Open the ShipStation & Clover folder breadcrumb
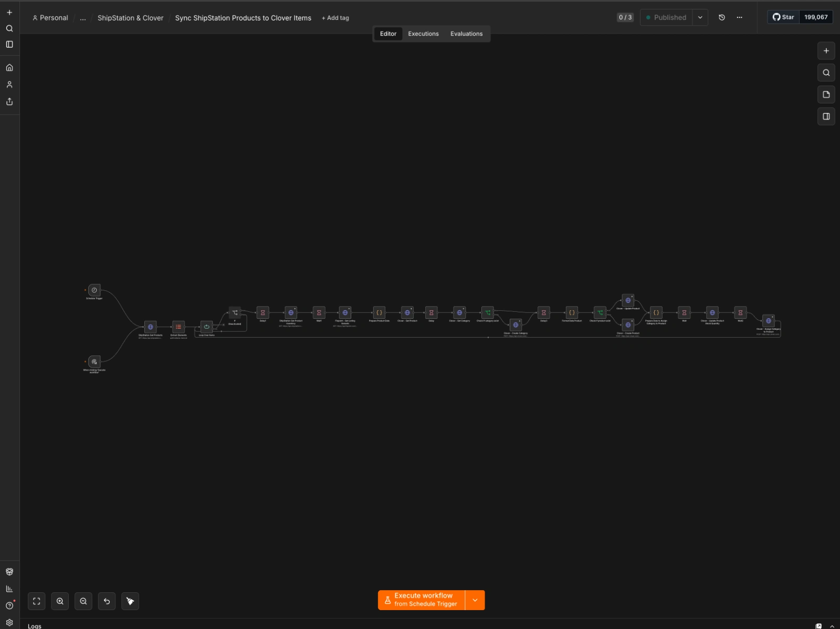 (x=130, y=18)
